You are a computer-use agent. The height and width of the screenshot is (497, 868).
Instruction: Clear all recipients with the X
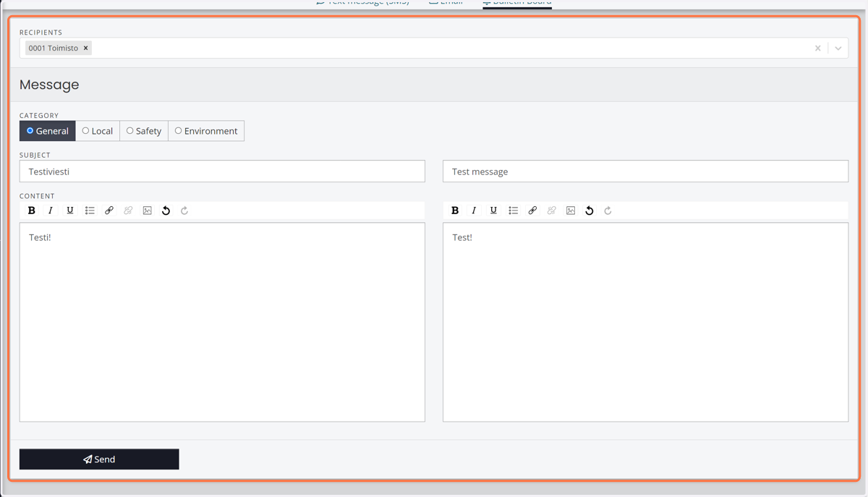pos(818,48)
